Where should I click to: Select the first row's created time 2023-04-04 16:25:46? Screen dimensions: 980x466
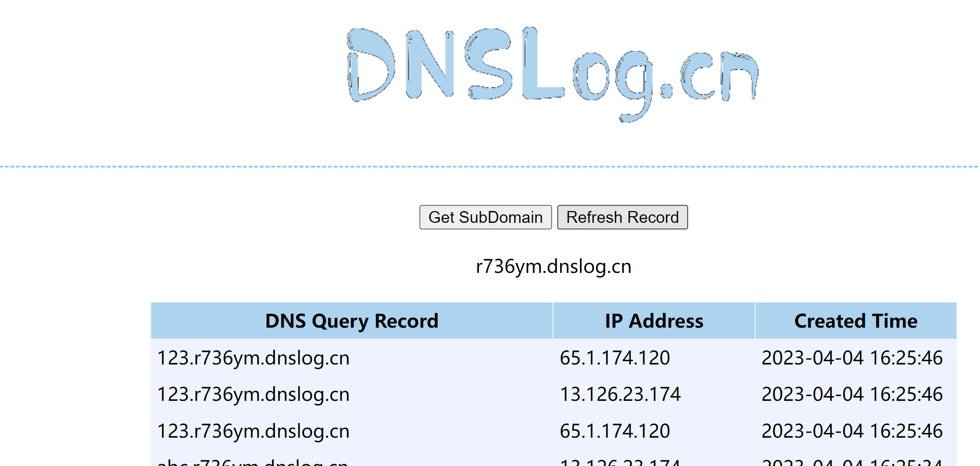pyautogui.click(x=852, y=358)
